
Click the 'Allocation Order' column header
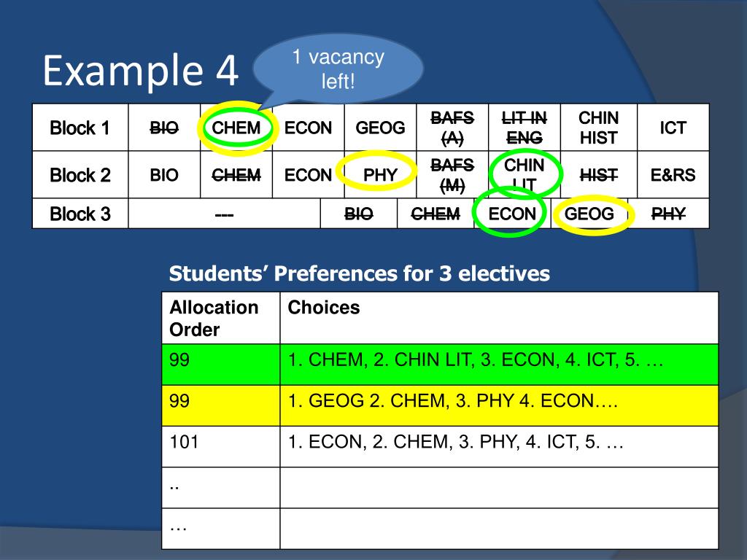coord(220,318)
